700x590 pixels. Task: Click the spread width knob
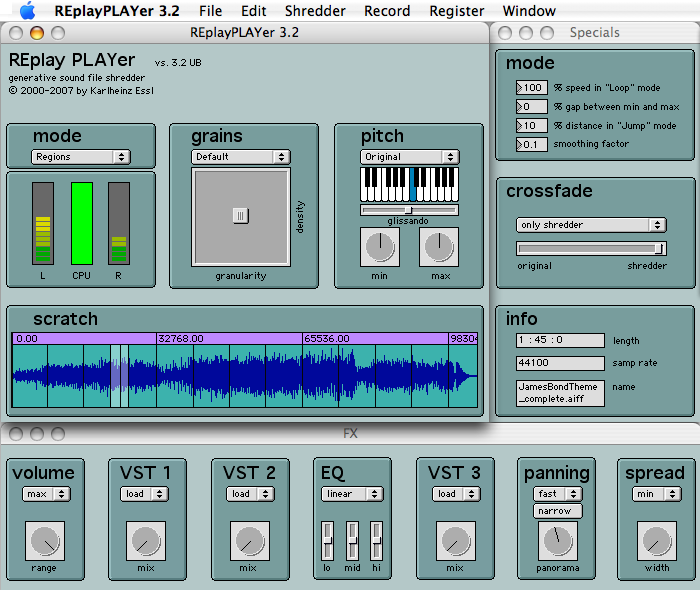tap(657, 540)
